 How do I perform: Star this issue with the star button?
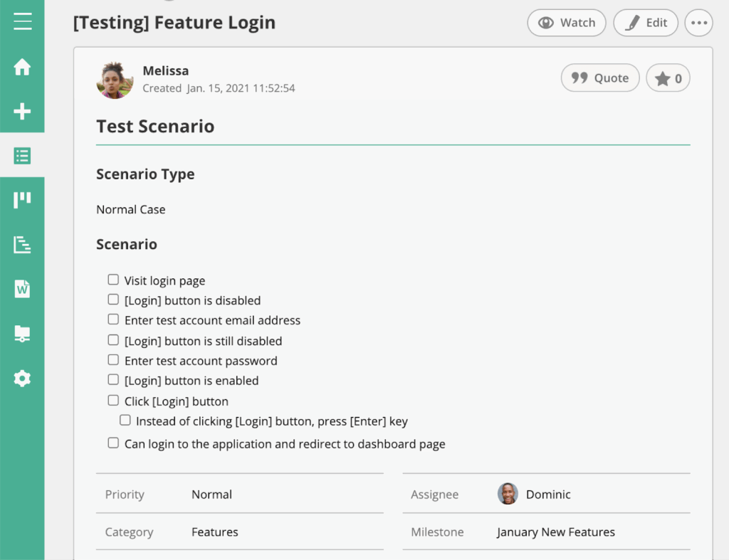point(668,78)
